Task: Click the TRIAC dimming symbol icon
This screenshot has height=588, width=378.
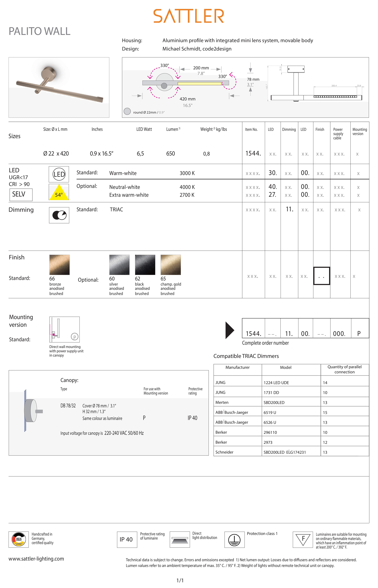Action: click(x=59, y=215)
